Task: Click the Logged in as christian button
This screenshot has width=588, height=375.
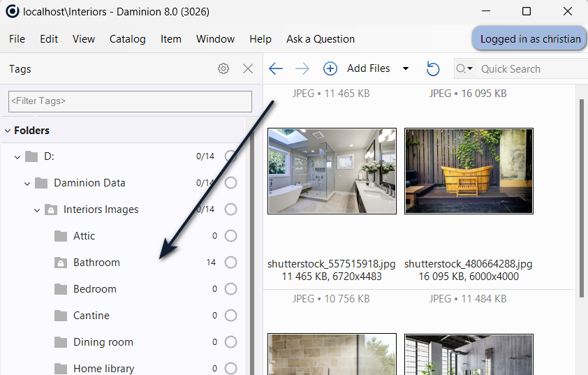Action: pyautogui.click(x=529, y=39)
